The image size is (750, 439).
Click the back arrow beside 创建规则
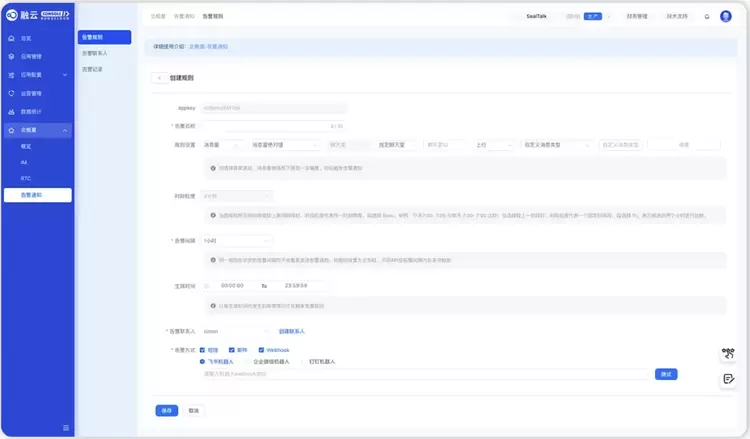coord(159,77)
